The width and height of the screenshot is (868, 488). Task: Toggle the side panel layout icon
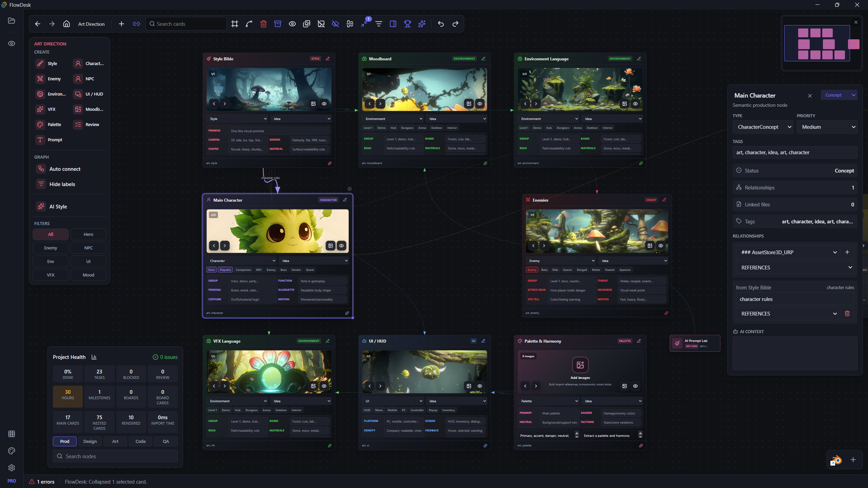(393, 24)
